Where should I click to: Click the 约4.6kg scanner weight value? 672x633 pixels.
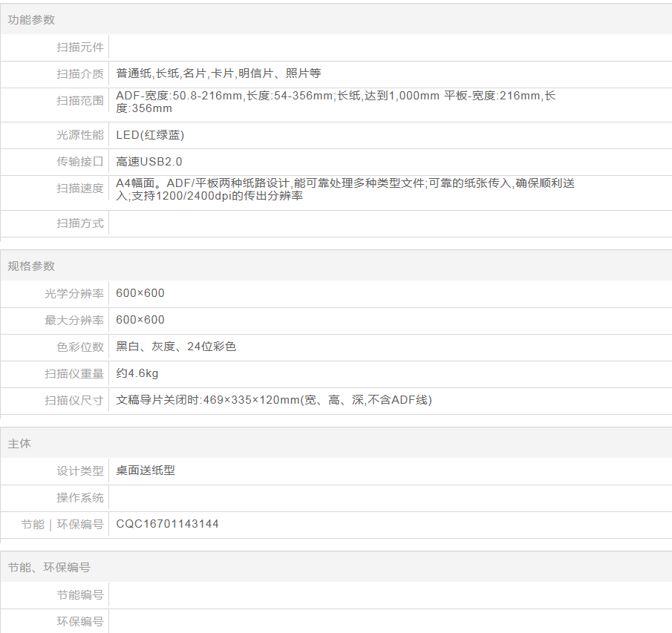pos(137,373)
